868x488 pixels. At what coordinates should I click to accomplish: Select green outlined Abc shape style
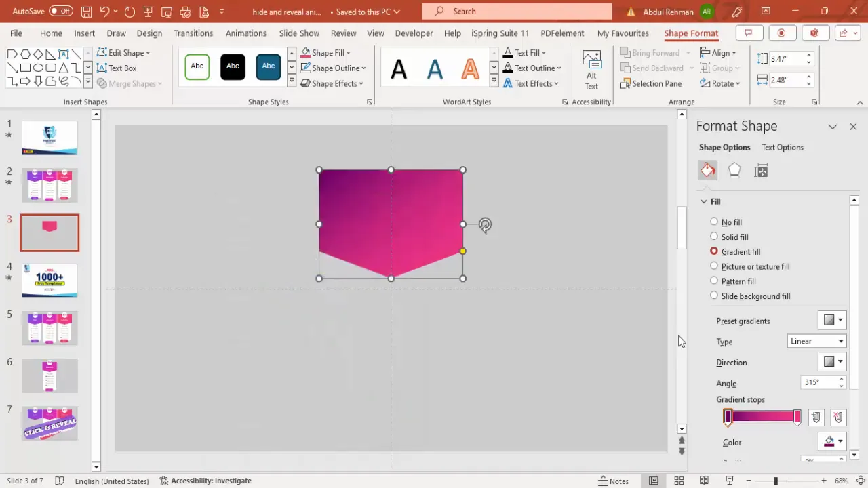coord(197,66)
